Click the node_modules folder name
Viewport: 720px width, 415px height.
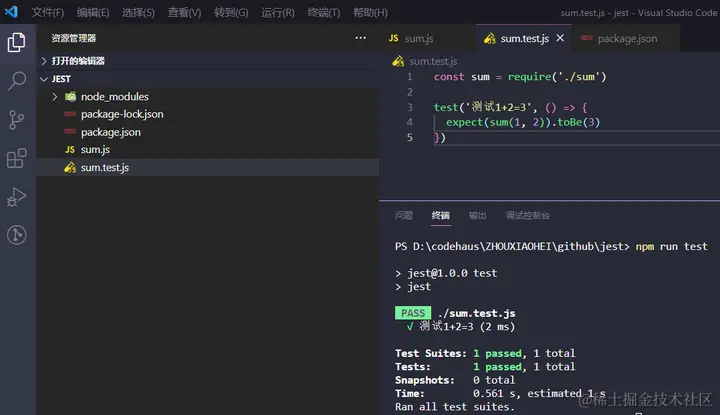point(115,96)
